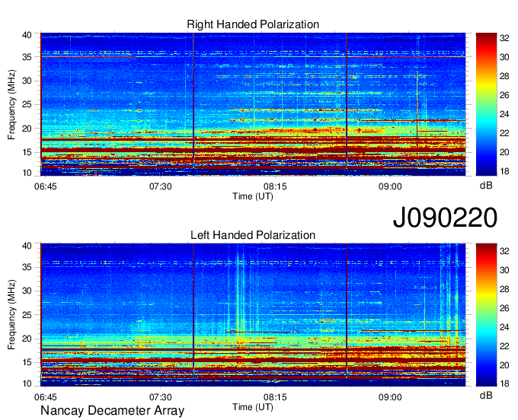Click the Left Handed plot color scale bar
The height and width of the screenshot is (420, 518).
coord(486,314)
